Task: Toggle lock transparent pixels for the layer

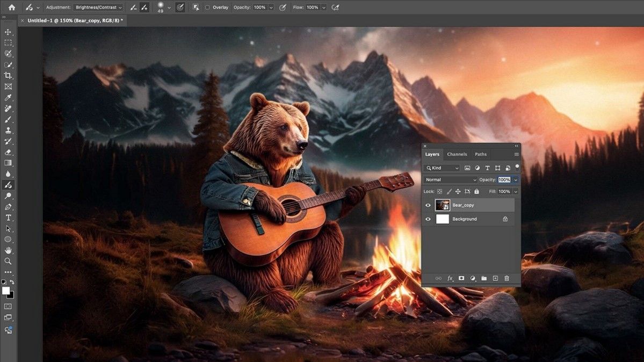Action: 439,191
